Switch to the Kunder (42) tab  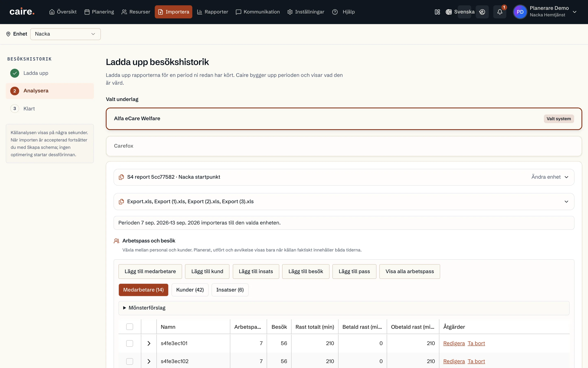(x=190, y=290)
